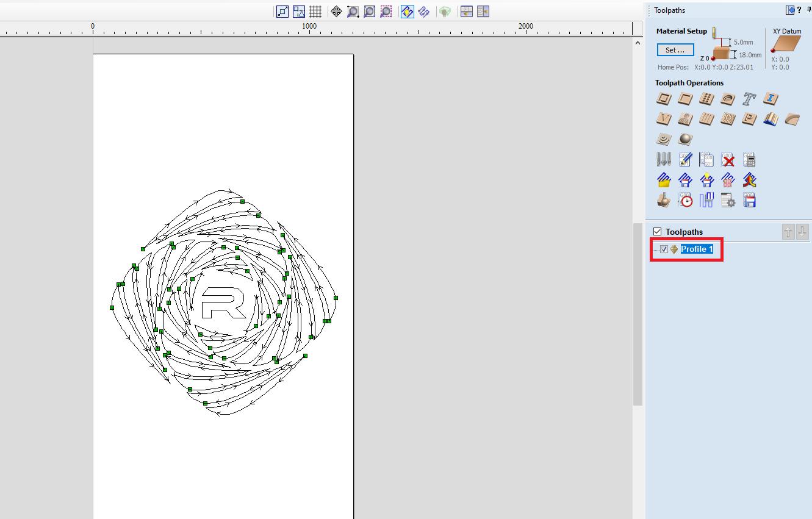Image resolution: width=812 pixels, height=519 pixels.
Task: Click the grey three tool bits icon
Action: click(664, 160)
